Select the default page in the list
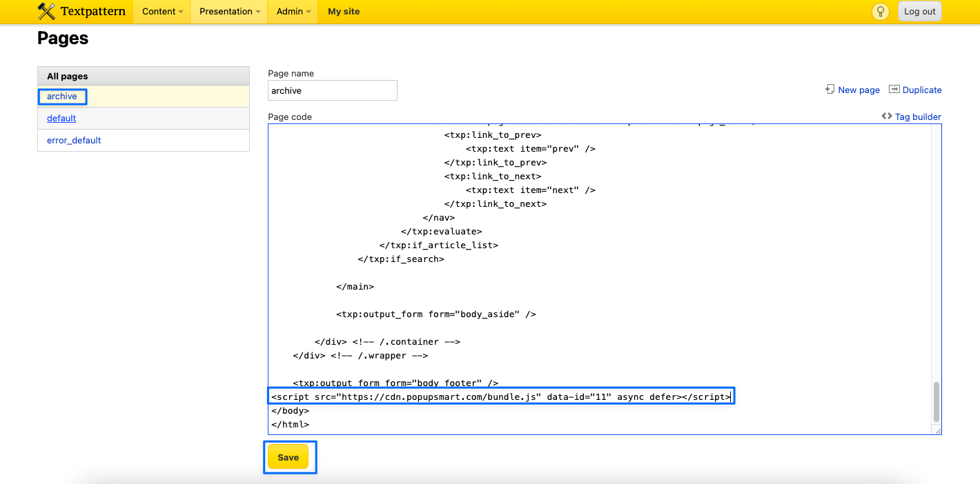The height and width of the screenshot is (484, 980). pyautogui.click(x=61, y=118)
